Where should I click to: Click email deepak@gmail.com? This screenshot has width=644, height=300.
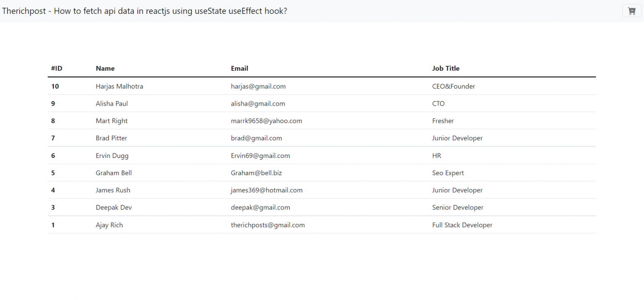point(260,207)
